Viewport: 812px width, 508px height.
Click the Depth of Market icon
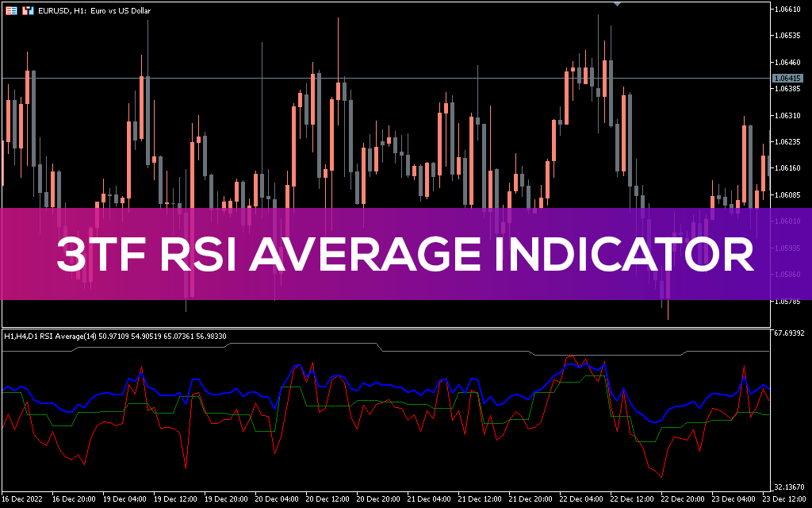click(29, 11)
